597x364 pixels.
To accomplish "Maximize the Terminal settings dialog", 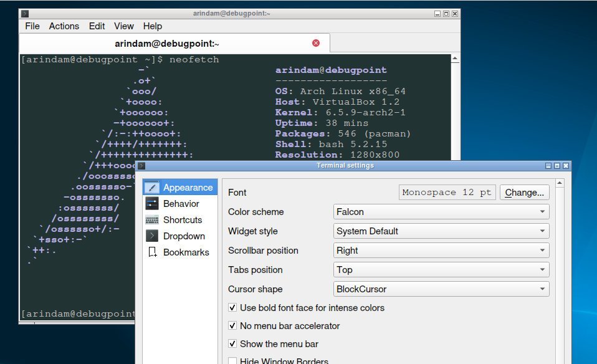I will coord(557,166).
